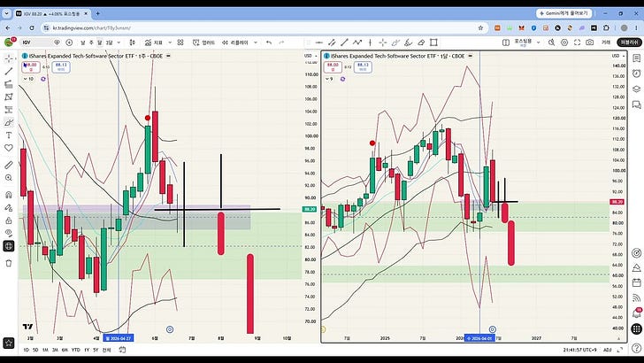This screenshot has height=363, width=644.
Task: Expand the replay dropdown arrow
Action: click(x=256, y=42)
